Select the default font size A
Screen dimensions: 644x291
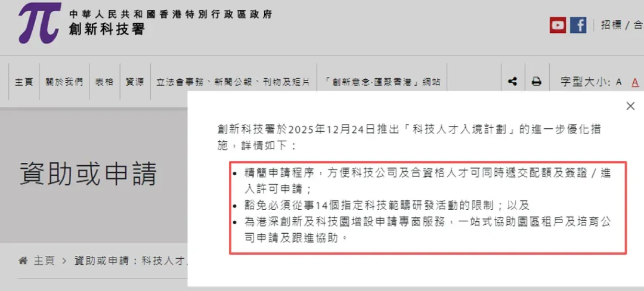tap(619, 82)
